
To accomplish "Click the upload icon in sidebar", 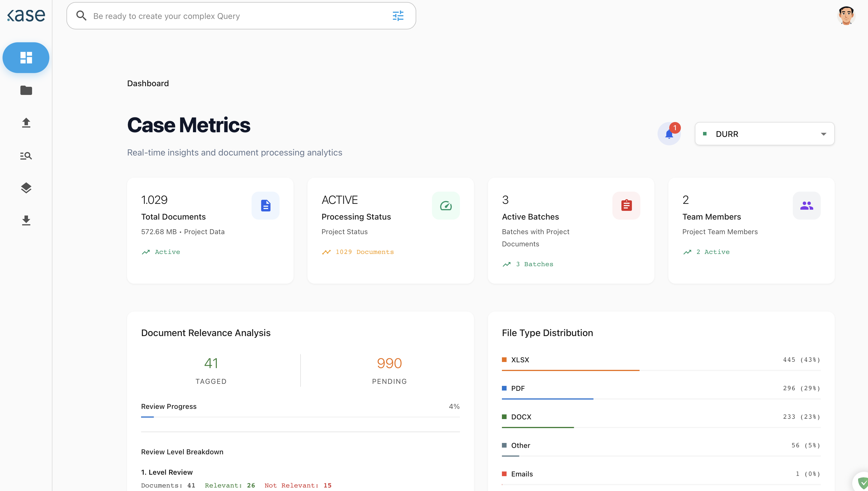I will click(26, 123).
